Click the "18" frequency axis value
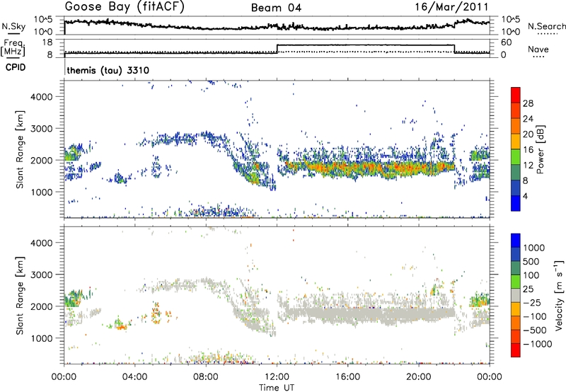The height and width of the screenshot is (392, 566). 47,42
